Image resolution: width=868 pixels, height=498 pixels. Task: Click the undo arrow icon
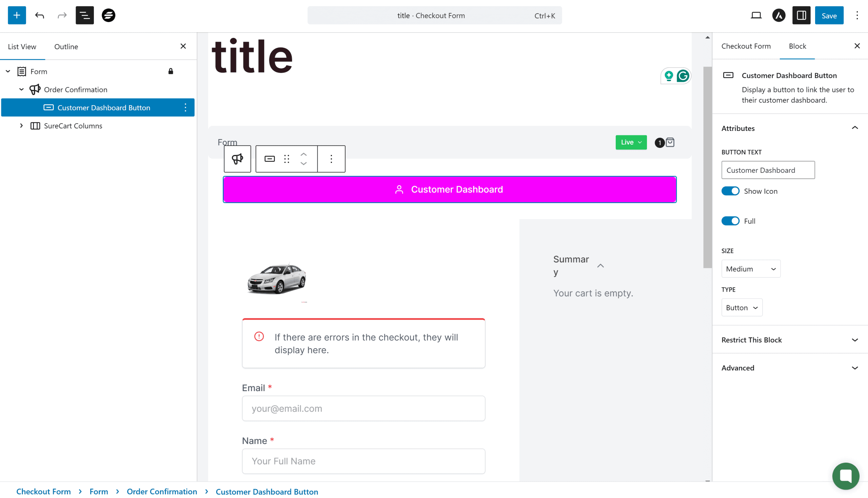coord(40,15)
